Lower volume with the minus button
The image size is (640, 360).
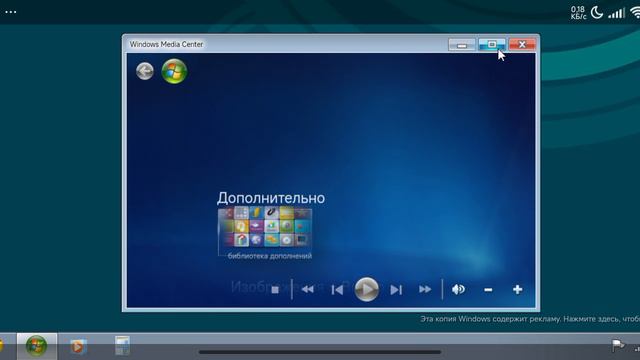[488, 290]
